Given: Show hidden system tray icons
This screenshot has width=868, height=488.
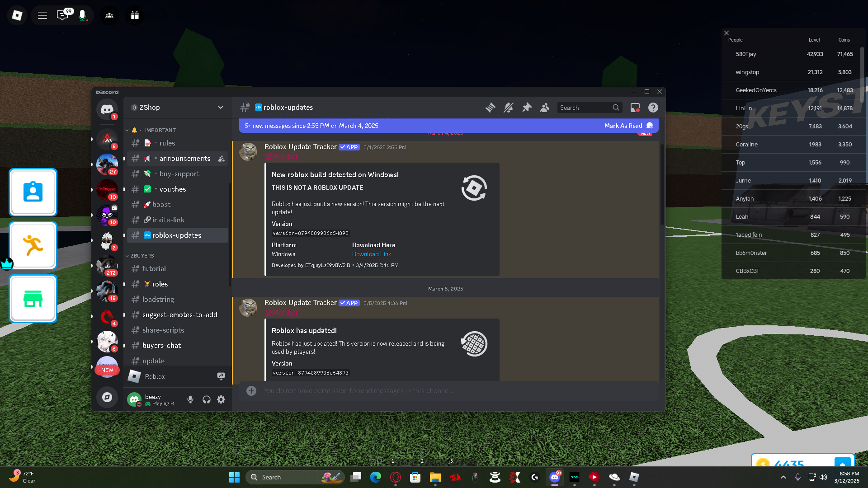Looking at the screenshot, I should click(x=783, y=477).
